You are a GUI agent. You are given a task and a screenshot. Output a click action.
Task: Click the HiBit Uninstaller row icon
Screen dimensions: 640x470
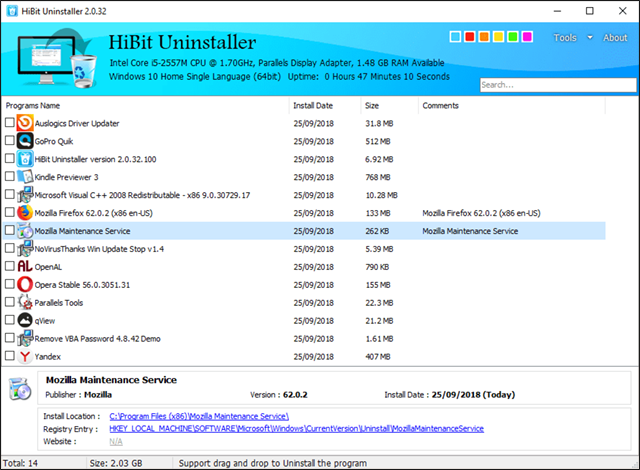tap(25, 159)
